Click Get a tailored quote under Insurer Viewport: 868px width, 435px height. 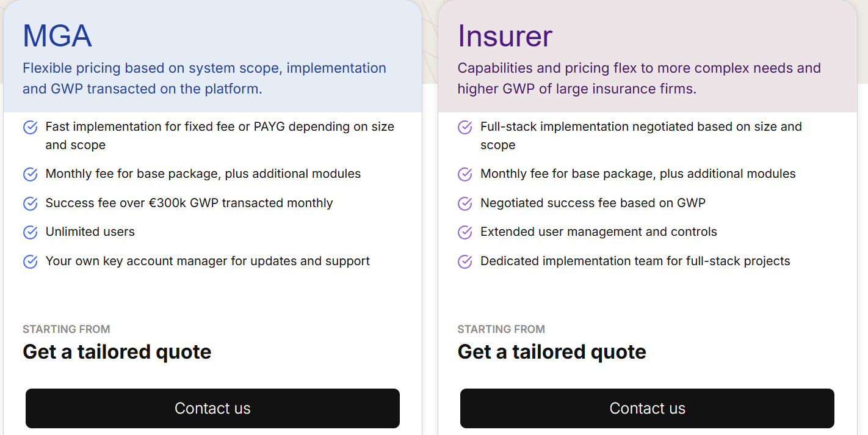click(x=551, y=352)
